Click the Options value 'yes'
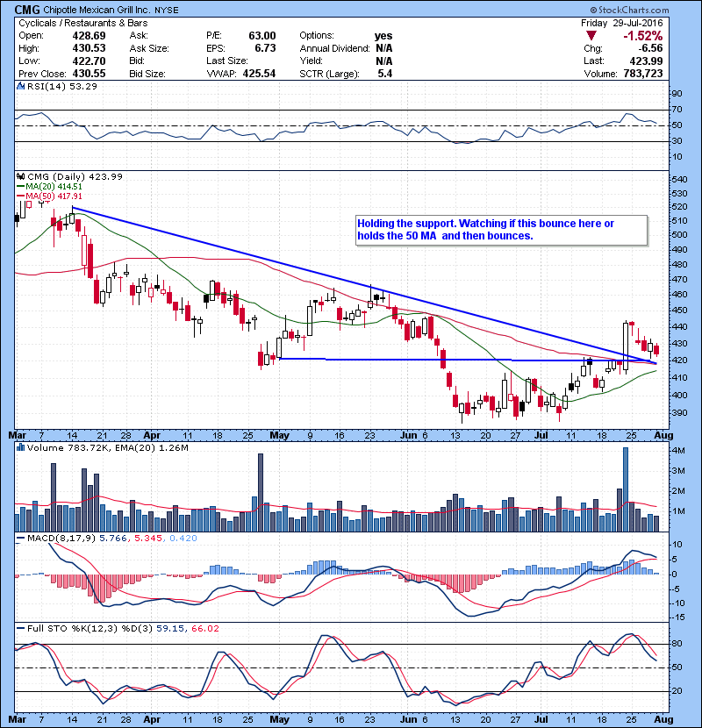Viewport: 702px width, 728px height. click(383, 36)
